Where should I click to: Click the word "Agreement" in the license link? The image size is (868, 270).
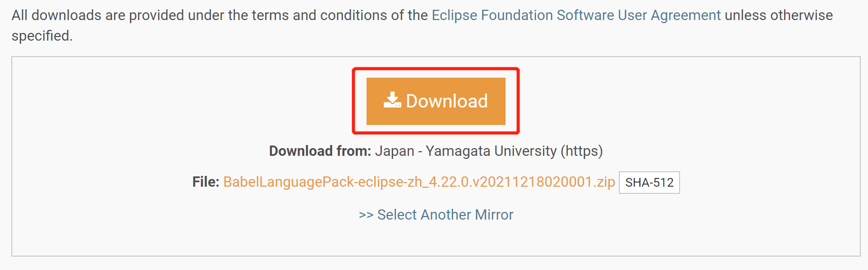(x=686, y=15)
